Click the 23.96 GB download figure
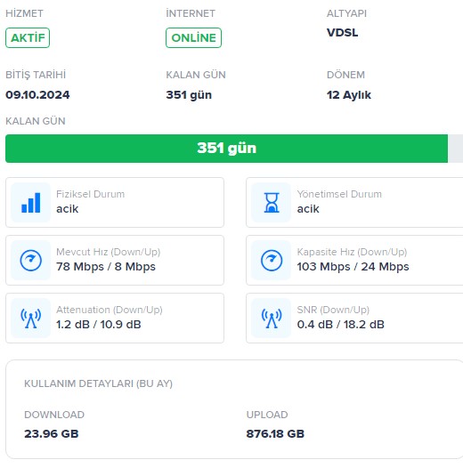This screenshot has height=476, width=463. (x=52, y=434)
